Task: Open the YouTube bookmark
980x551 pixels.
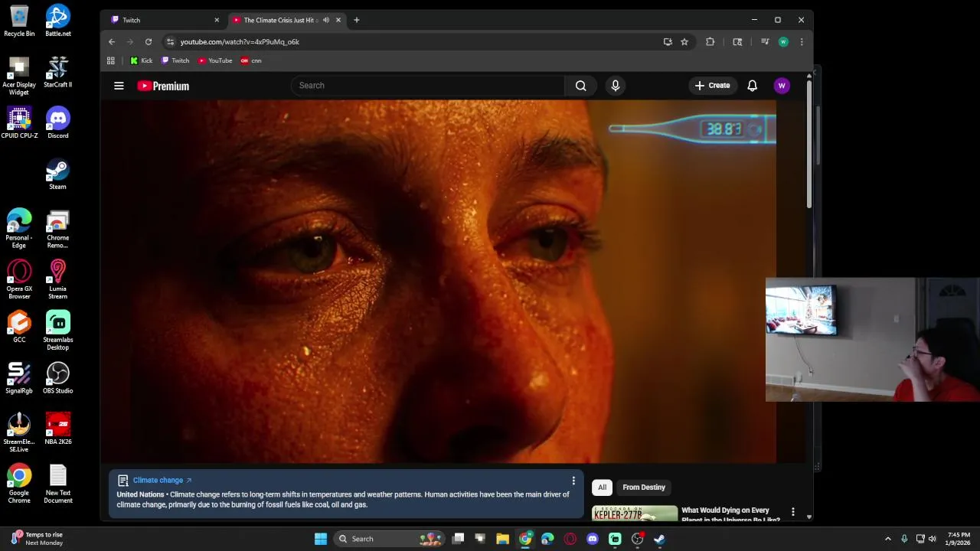Action: coord(215,60)
